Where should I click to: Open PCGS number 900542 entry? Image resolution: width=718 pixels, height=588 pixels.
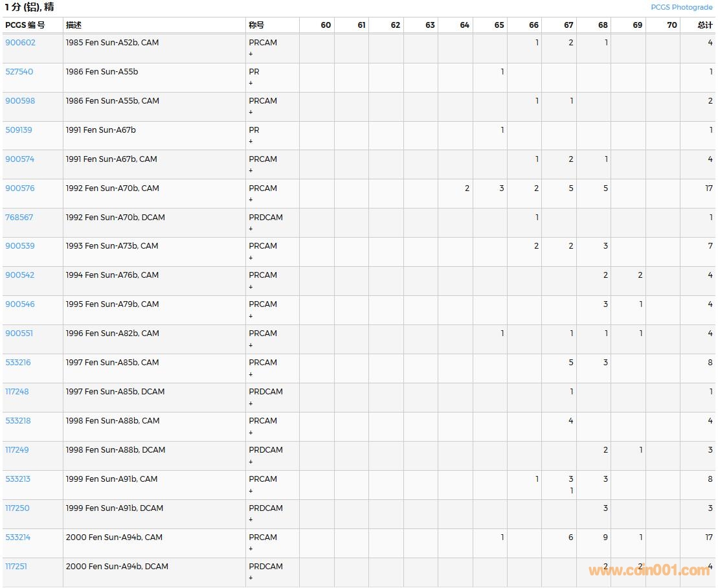click(x=20, y=275)
